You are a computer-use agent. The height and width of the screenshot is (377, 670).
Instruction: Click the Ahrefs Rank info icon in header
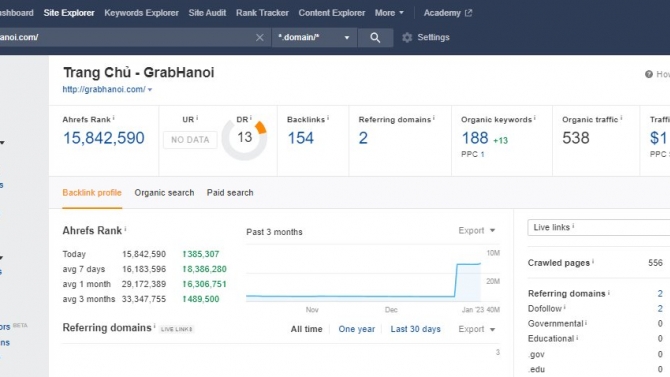tap(114, 118)
